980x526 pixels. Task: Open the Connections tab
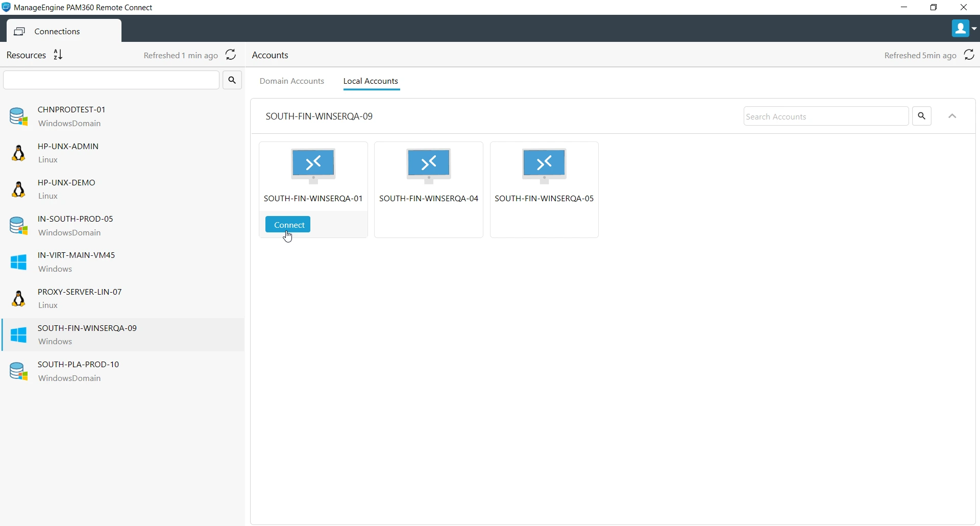pyautogui.click(x=64, y=31)
